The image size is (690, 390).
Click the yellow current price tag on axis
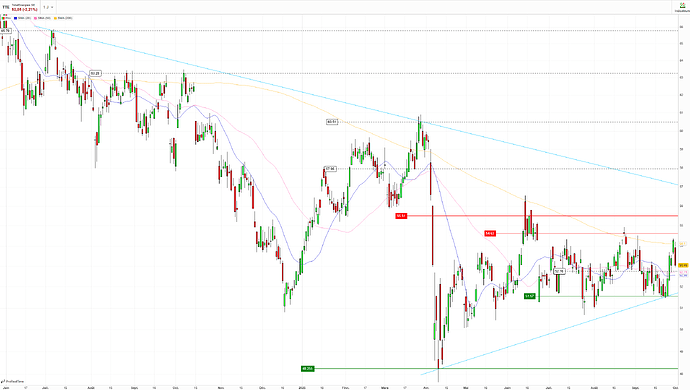point(683,265)
